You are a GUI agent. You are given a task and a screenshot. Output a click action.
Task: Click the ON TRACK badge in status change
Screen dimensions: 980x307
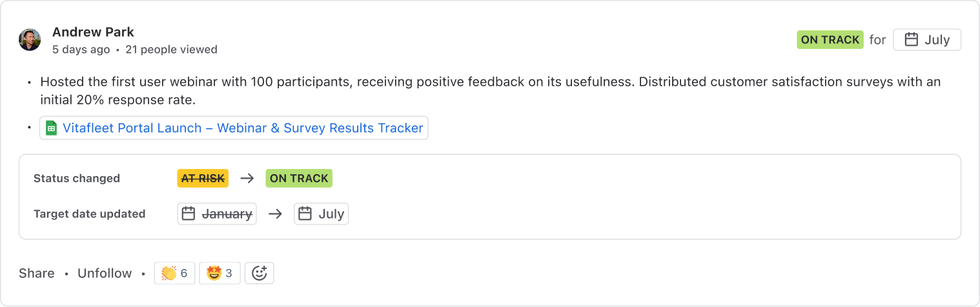coord(299,179)
